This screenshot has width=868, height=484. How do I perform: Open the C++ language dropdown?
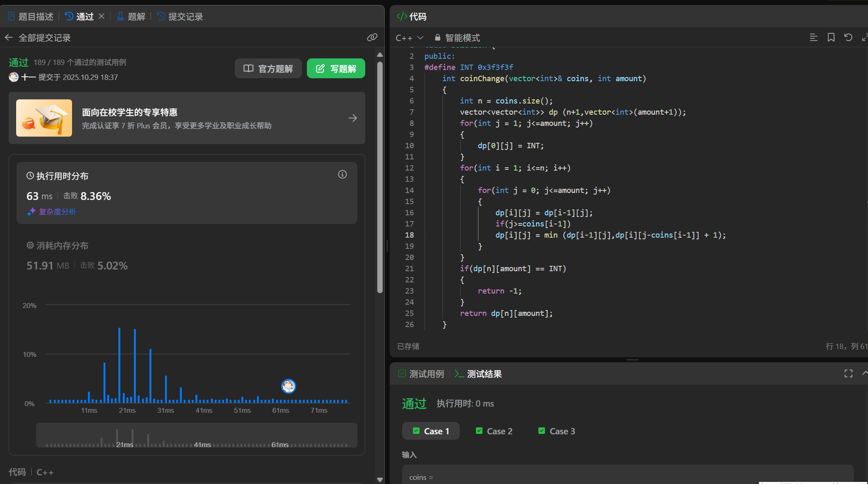(x=409, y=38)
